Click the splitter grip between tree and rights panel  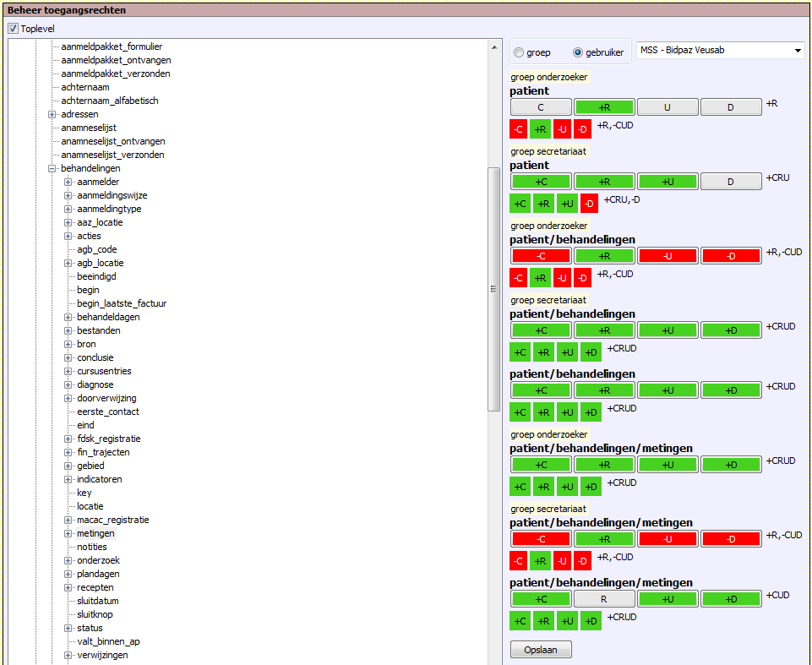[494, 289]
